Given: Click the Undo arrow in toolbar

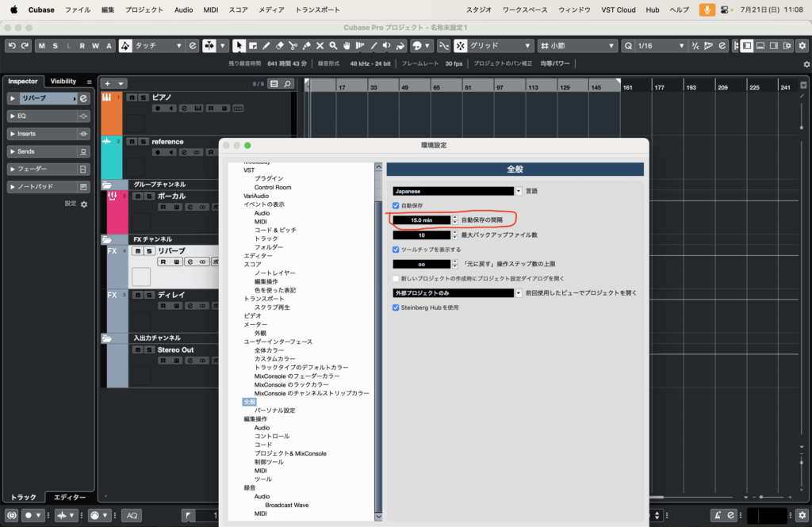Looking at the screenshot, I should click(x=13, y=46).
